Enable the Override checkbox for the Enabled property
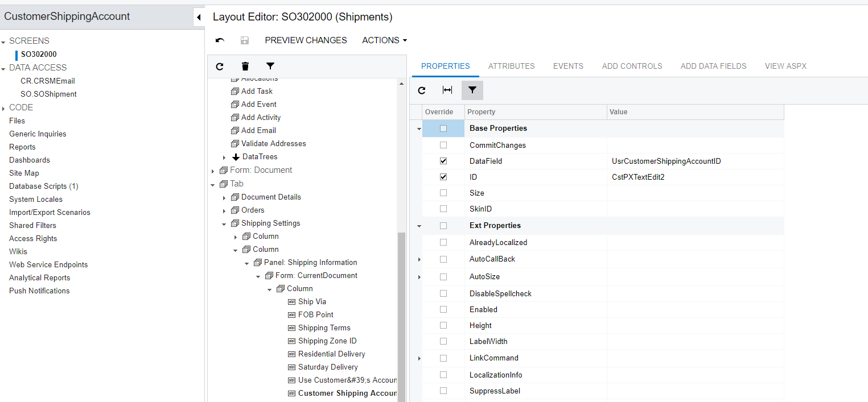The image size is (868, 402). coord(443,309)
